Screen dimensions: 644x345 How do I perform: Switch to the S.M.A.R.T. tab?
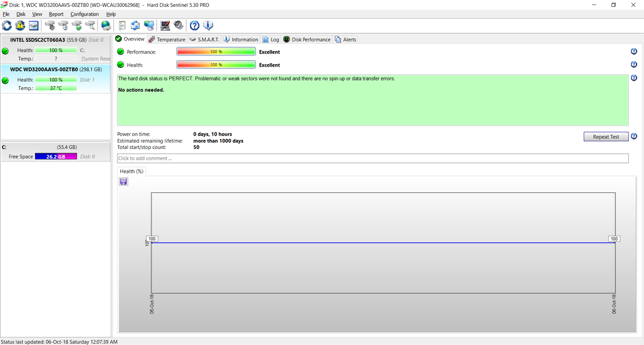click(x=204, y=40)
